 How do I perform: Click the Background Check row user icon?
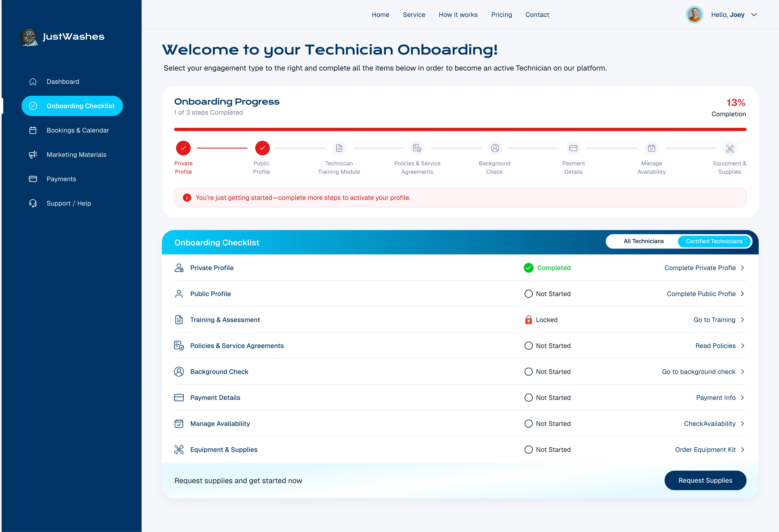pos(179,372)
